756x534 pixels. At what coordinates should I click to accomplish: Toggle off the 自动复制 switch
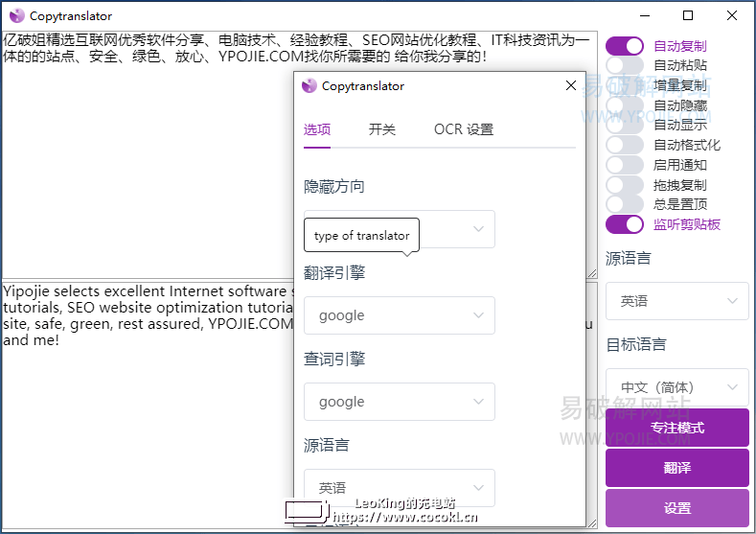click(x=625, y=46)
